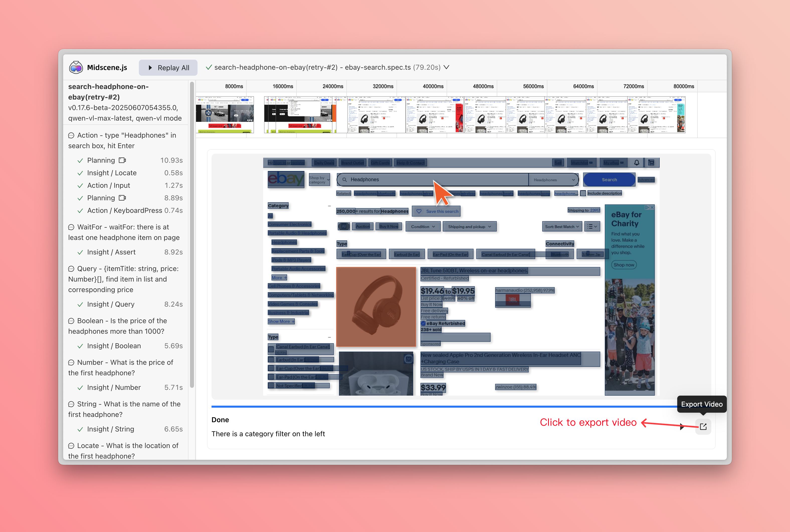Click the first timeline screenshot thumbnail
The image size is (790, 532).
225,115
